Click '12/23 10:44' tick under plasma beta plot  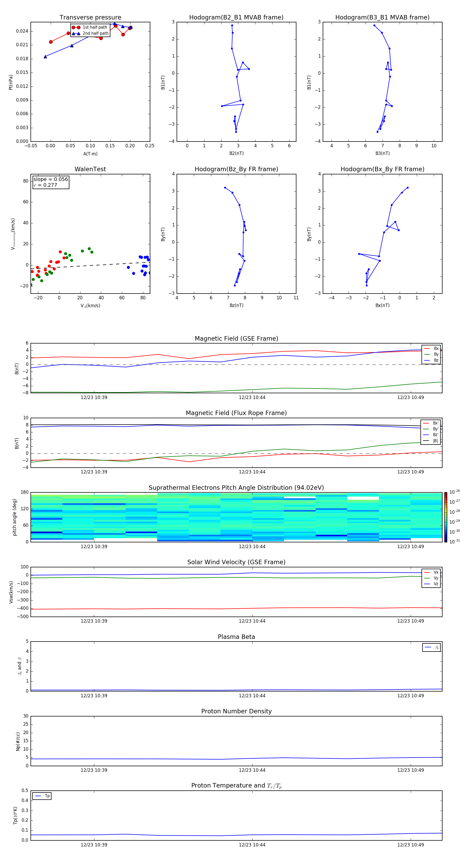tap(252, 696)
